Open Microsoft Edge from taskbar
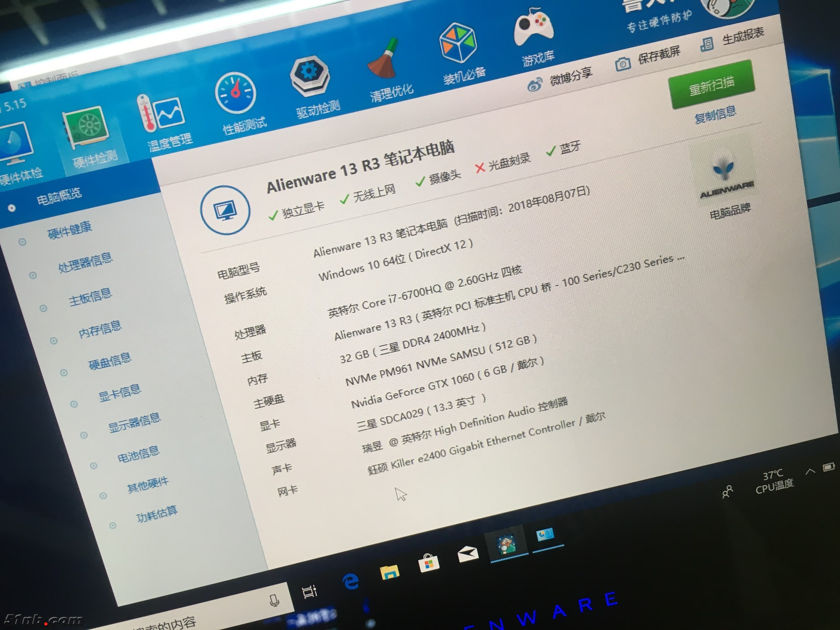The image size is (840, 630). point(350,581)
